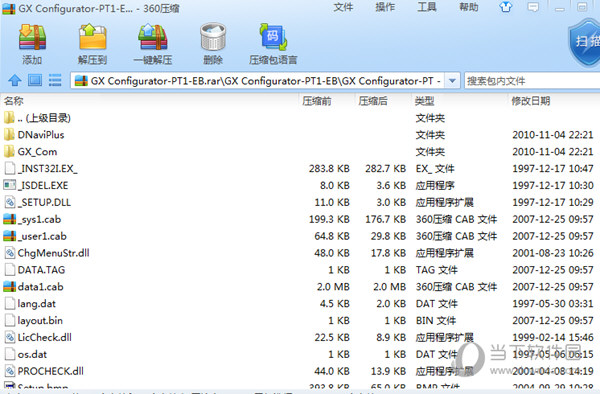Click the EX_ 文件 type cell
The width and height of the screenshot is (600, 394).
(x=435, y=168)
